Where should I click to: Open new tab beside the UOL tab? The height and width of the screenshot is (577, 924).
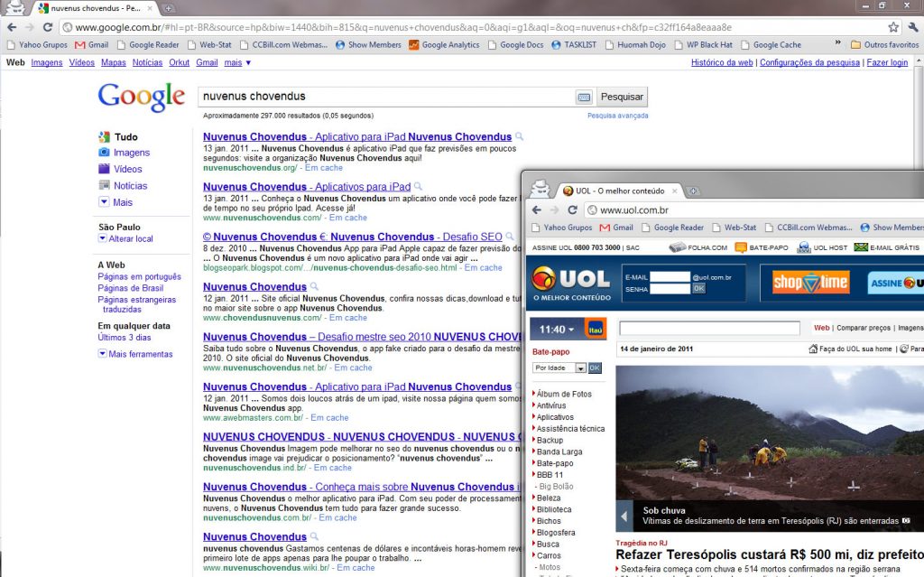pos(693,191)
